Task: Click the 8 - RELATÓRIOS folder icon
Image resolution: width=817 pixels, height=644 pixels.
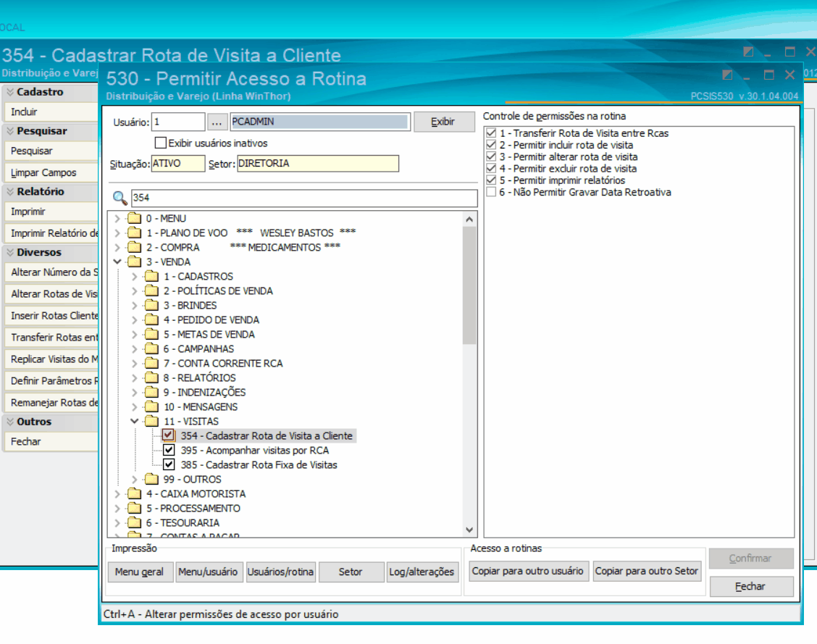Action: [151, 377]
